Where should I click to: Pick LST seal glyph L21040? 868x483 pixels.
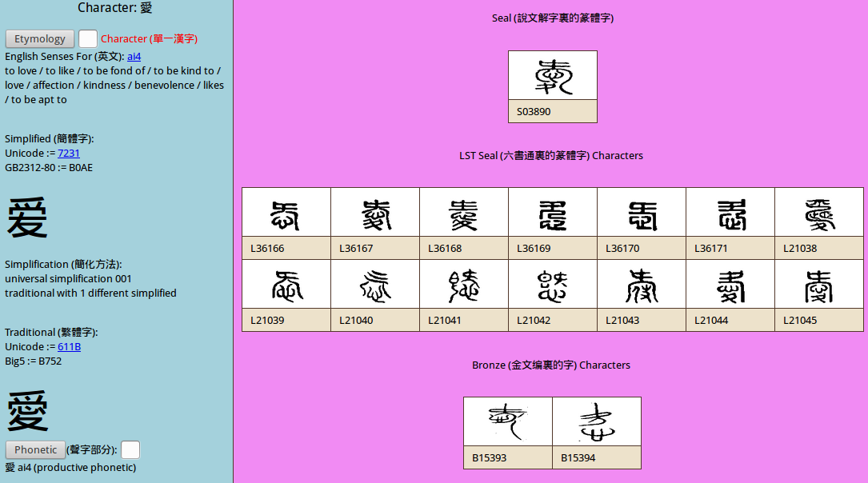click(374, 285)
